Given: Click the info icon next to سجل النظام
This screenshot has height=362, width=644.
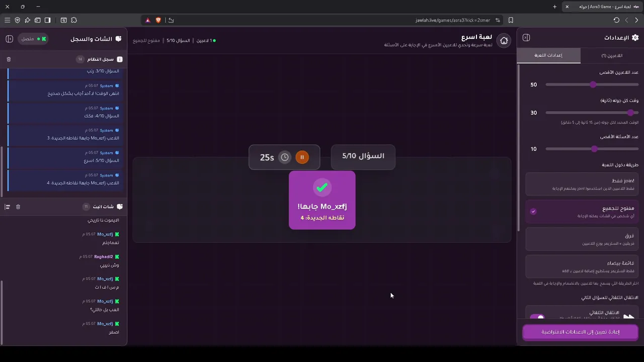Looking at the screenshot, I should (120, 59).
